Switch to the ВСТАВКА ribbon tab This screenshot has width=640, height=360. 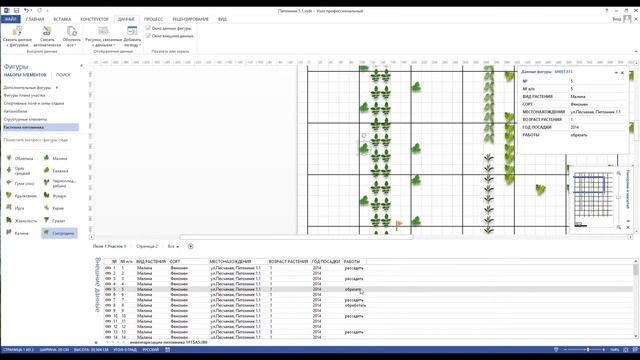(x=62, y=19)
